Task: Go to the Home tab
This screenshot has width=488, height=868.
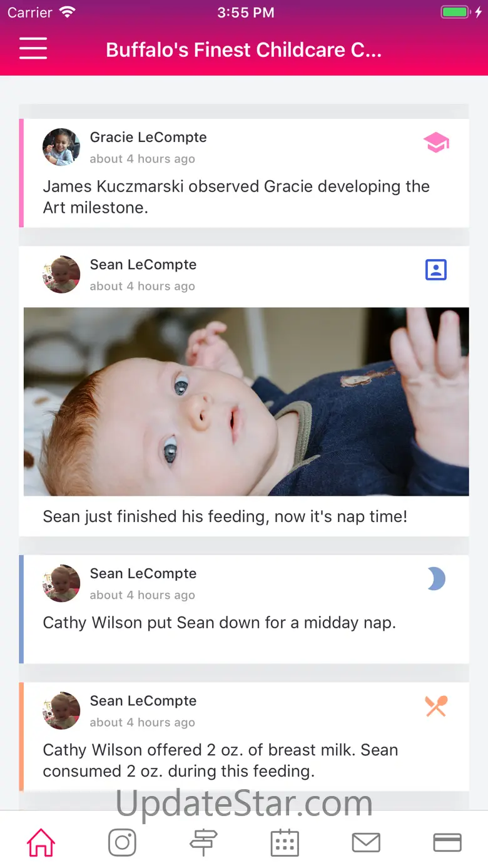Action: pos(41,842)
